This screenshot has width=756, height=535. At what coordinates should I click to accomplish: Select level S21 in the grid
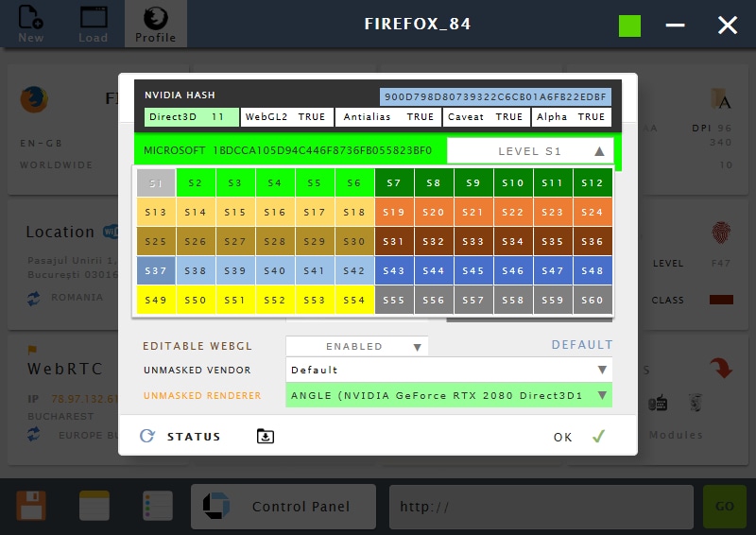pos(473,213)
